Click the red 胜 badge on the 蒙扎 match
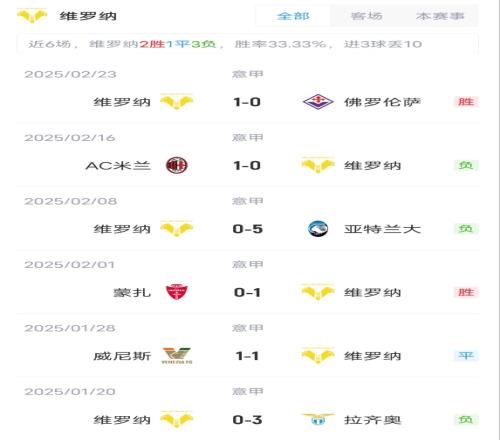Screen dimensions: 500x440 tap(466, 292)
